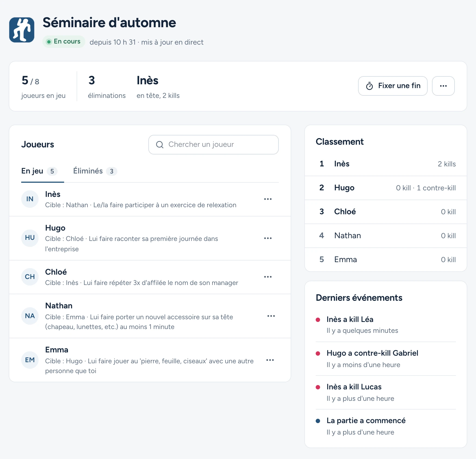This screenshot has height=459, width=476.
Task: Click the Fixer une fin button
Action: pos(393,86)
